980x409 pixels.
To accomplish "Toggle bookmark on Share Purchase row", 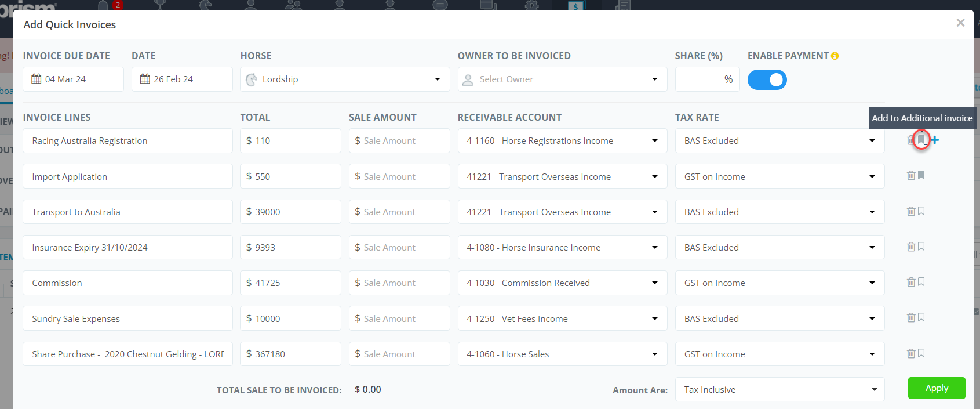I will coord(921,353).
